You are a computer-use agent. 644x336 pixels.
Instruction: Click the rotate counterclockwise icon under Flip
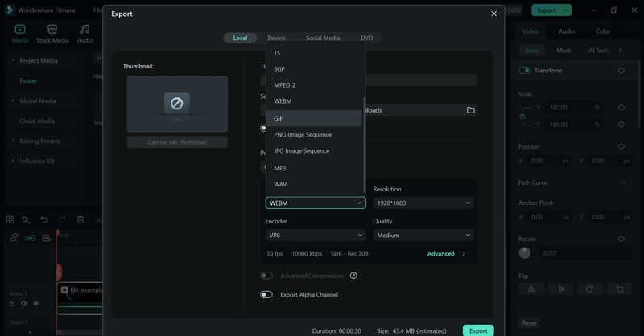619,289
